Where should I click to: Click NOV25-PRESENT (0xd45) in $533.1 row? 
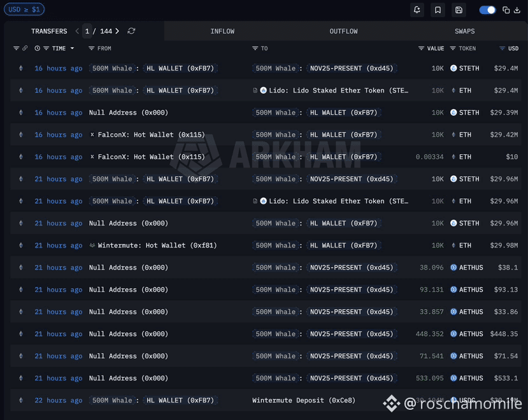coord(352,378)
